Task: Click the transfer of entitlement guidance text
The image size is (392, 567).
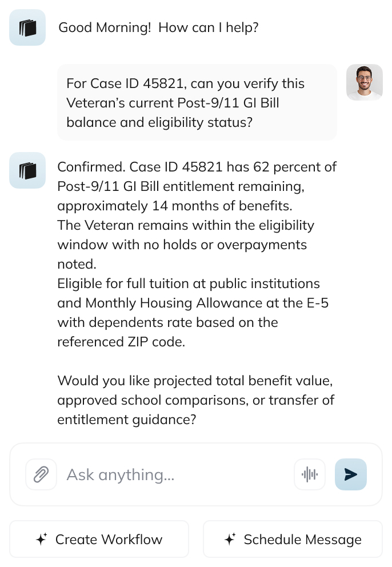Action: (x=195, y=410)
